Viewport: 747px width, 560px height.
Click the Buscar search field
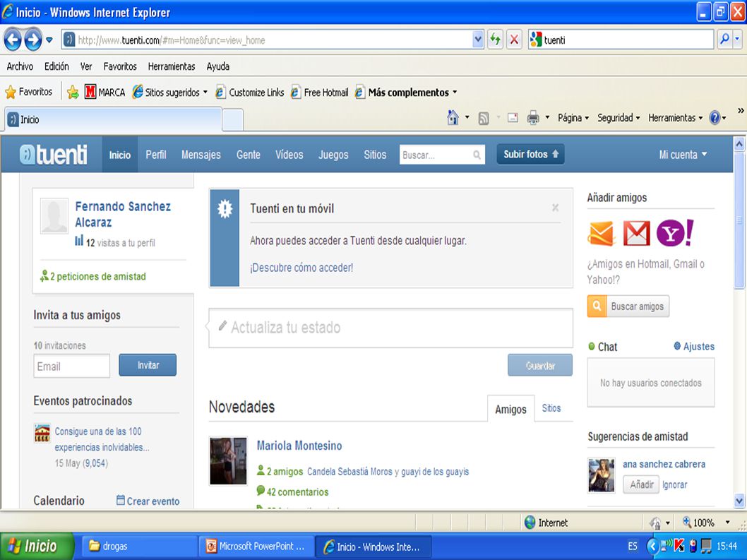pos(442,155)
